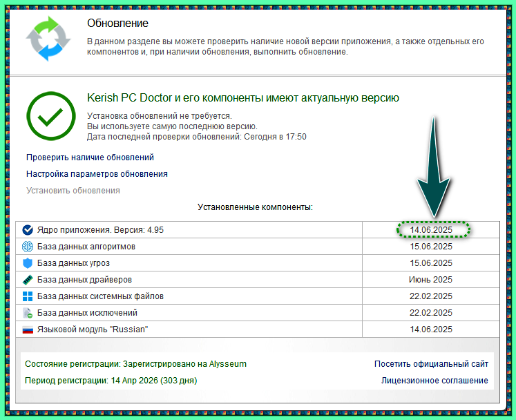Open Настройка параметров обновления link
516x420 pixels.
pyautogui.click(x=97, y=174)
